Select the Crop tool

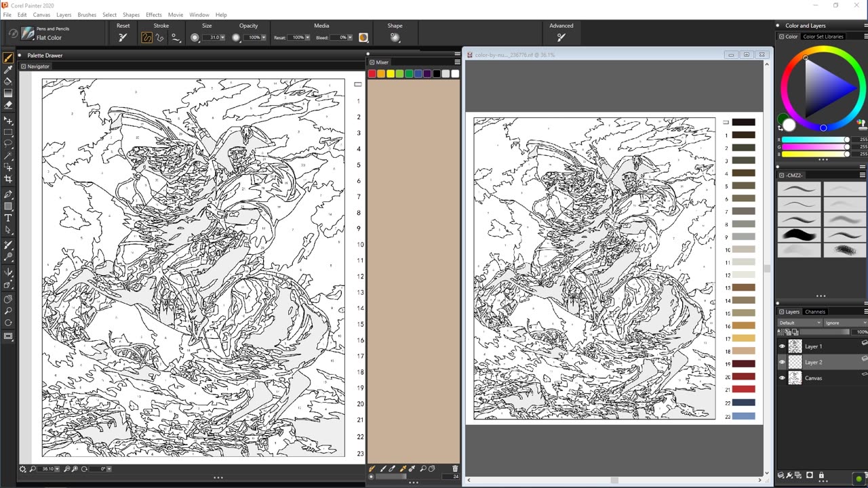tap(8, 179)
